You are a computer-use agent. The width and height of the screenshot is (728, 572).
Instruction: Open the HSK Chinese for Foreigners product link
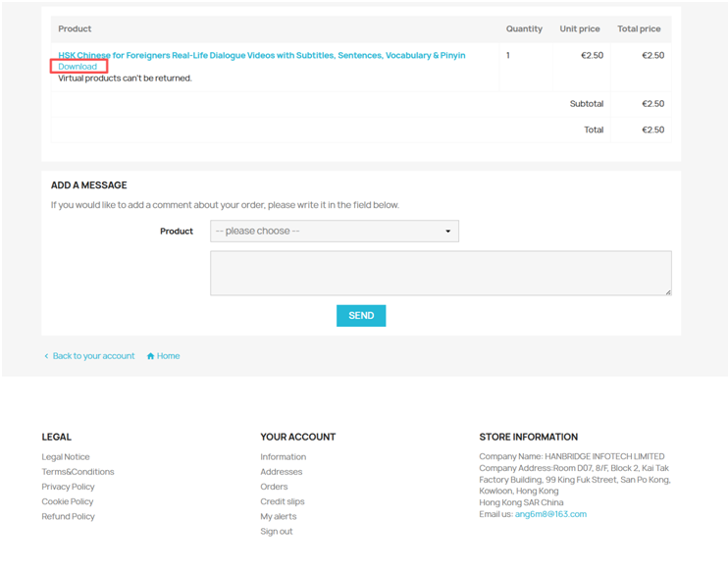[261, 55]
